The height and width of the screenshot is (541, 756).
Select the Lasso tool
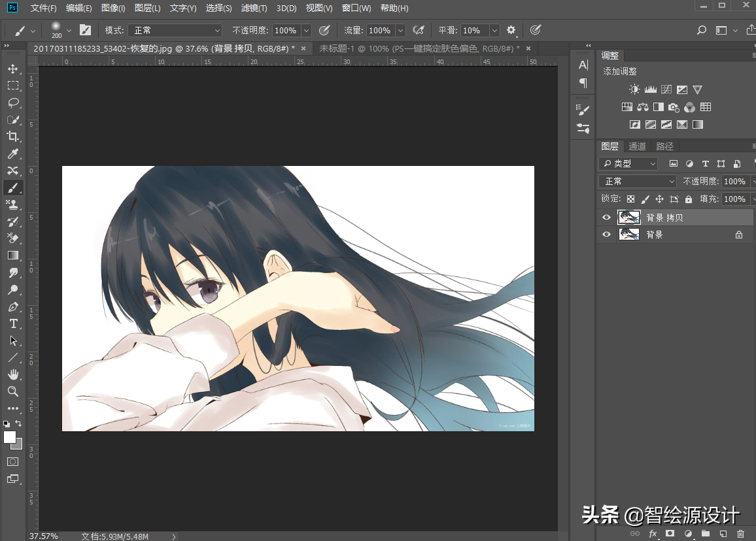13,103
